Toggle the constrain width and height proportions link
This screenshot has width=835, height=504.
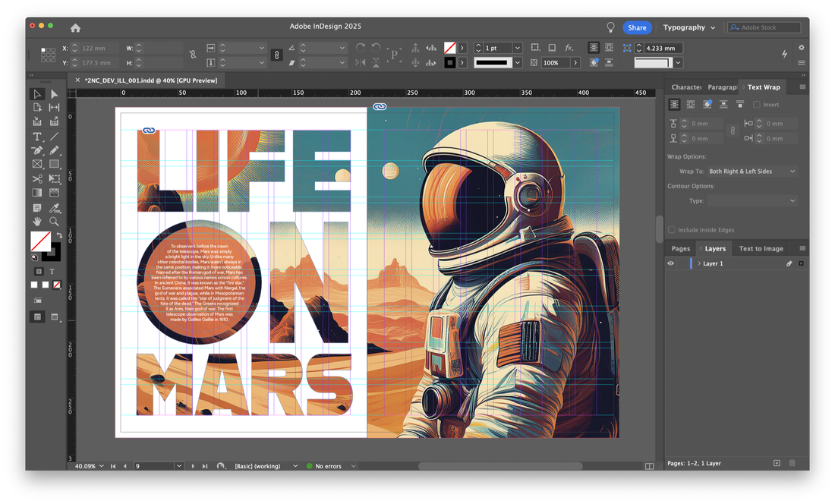[x=193, y=55]
